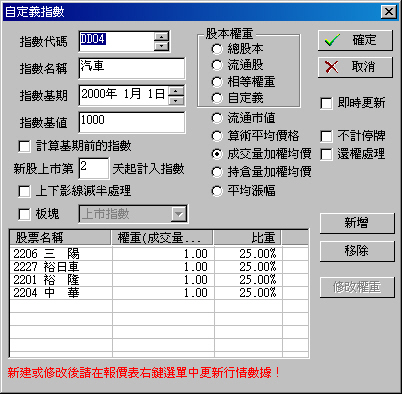
Task: Click the 比重 column header
Action: click(x=248, y=238)
